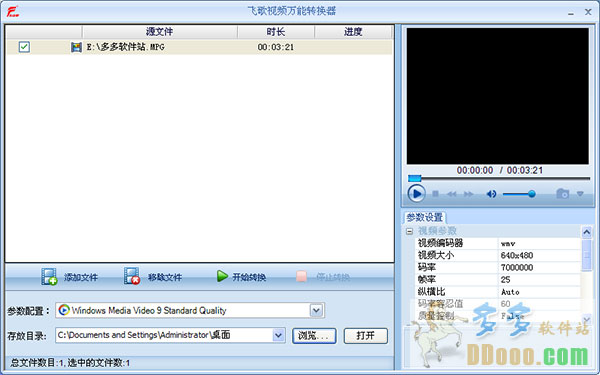This screenshot has height=375, width=600.
Task: Start conversion with 开始转换 button
Action: point(241,277)
